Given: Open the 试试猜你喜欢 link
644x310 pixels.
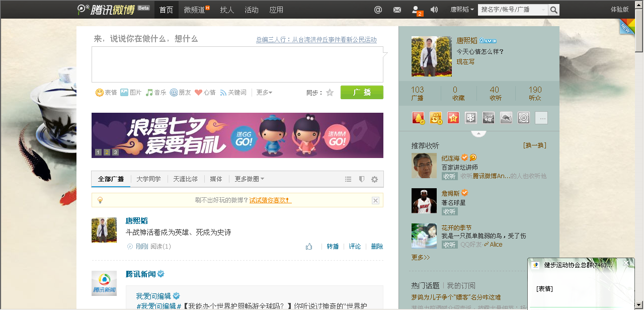Looking at the screenshot, I should pyautogui.click(x=270, y=200).
